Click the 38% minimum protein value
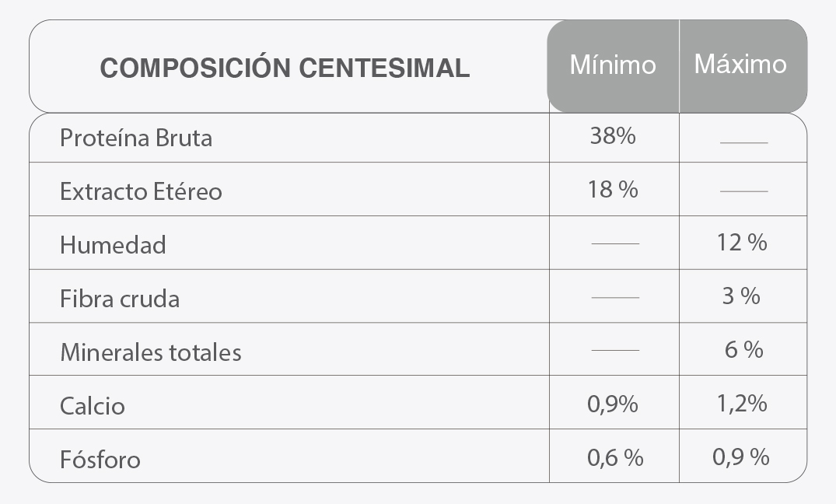The width and height of the screenshot is (836, 504). (x=613, y=136)
